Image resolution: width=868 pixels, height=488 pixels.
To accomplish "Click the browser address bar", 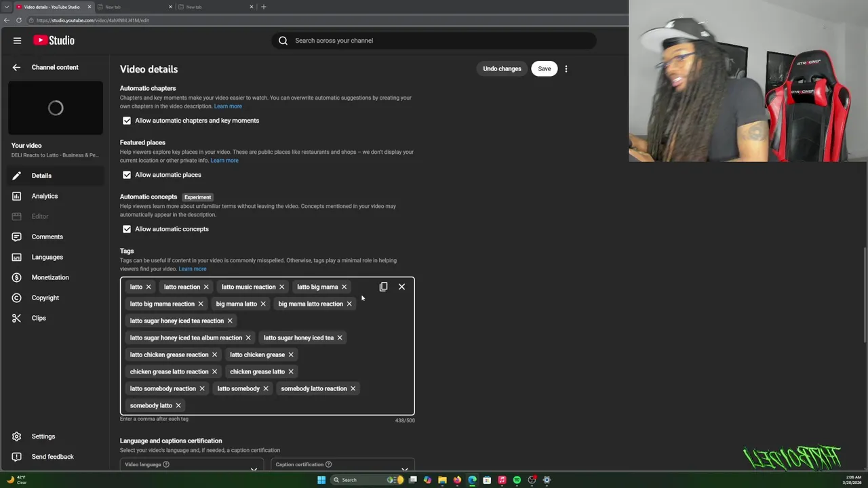I will point(325,20).
